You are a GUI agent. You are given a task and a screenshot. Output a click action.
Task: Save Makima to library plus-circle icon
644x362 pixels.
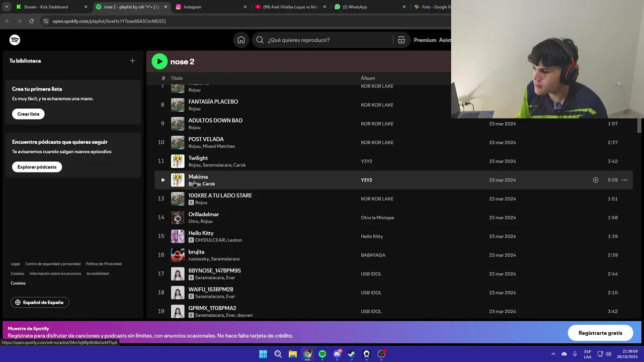point(595,180)
